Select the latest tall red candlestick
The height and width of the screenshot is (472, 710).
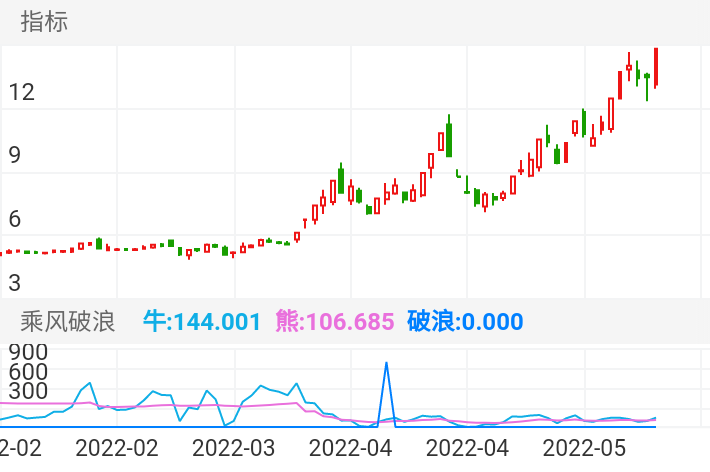[656, 68]
